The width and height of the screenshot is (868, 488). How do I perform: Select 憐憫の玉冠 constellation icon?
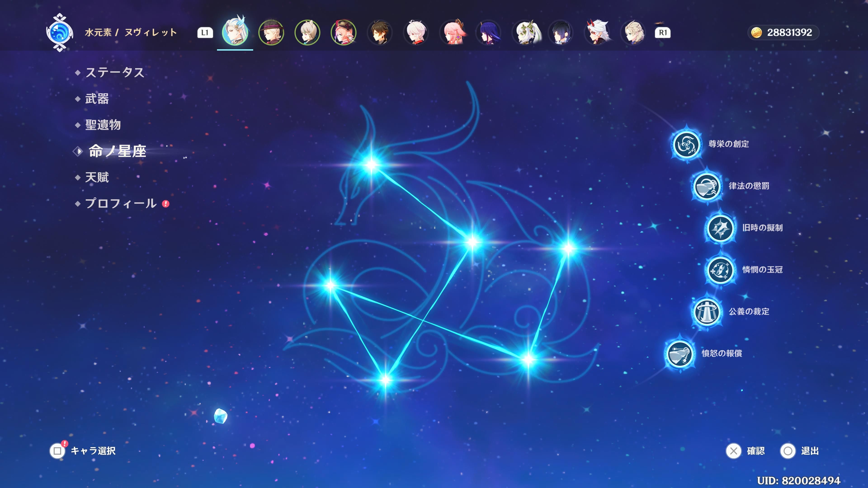pyautogui.click(x=720, y=270)
